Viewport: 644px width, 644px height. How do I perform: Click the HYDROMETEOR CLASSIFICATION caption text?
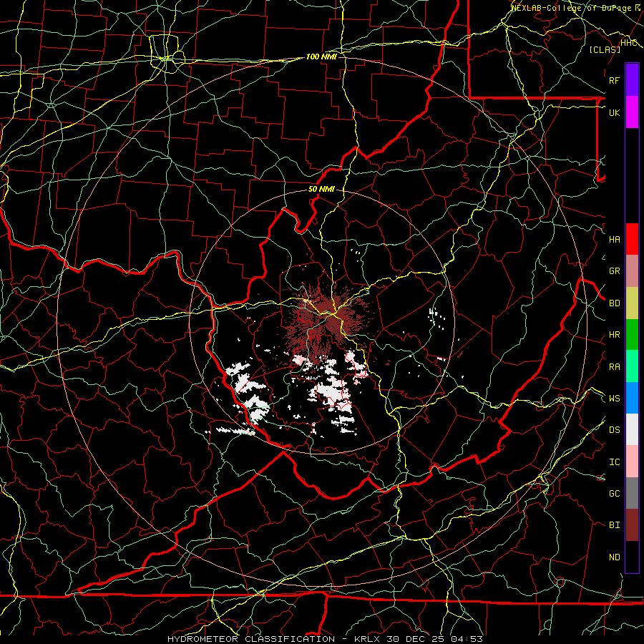[251, 639]
